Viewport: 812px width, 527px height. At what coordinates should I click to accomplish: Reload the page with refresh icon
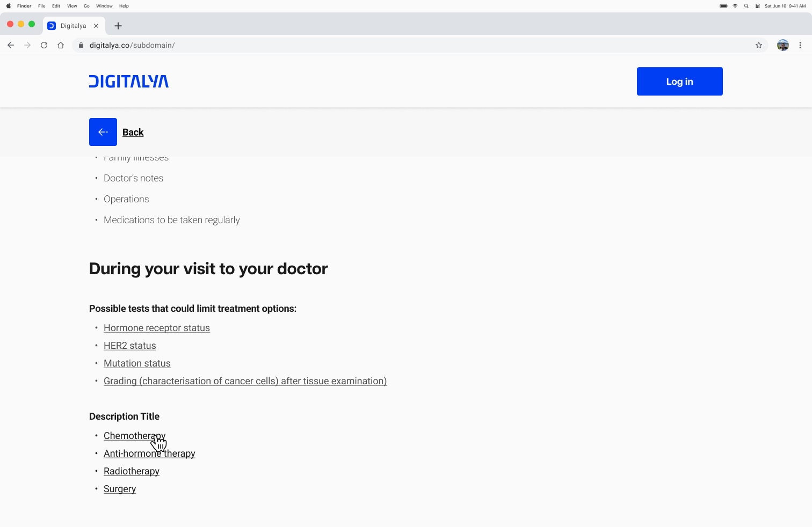tap(44, 46)
